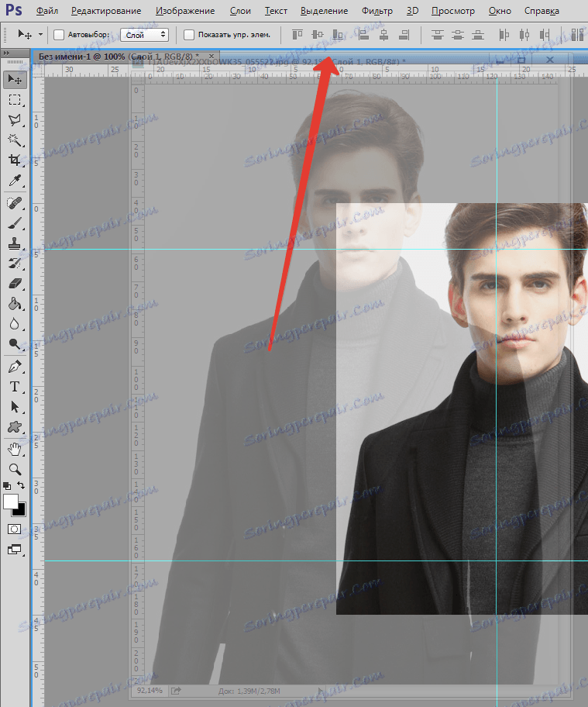This screenshot has width=588, height=707.
Task: Select the Crop tool
Action: tap(15, 160)
